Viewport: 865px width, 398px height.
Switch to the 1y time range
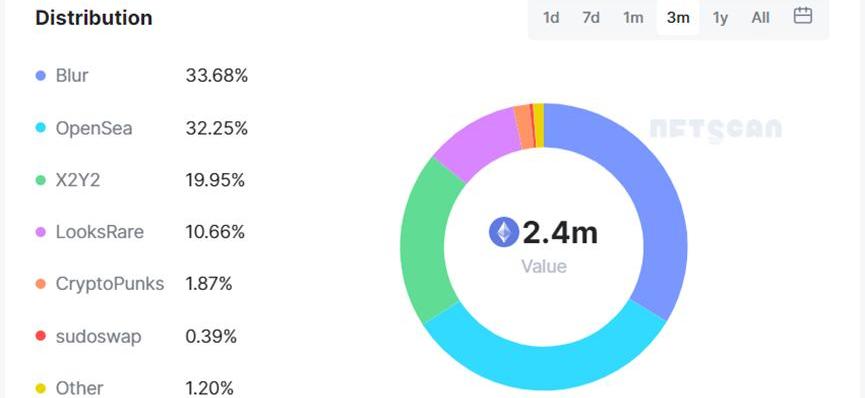(x=720, y=18)
